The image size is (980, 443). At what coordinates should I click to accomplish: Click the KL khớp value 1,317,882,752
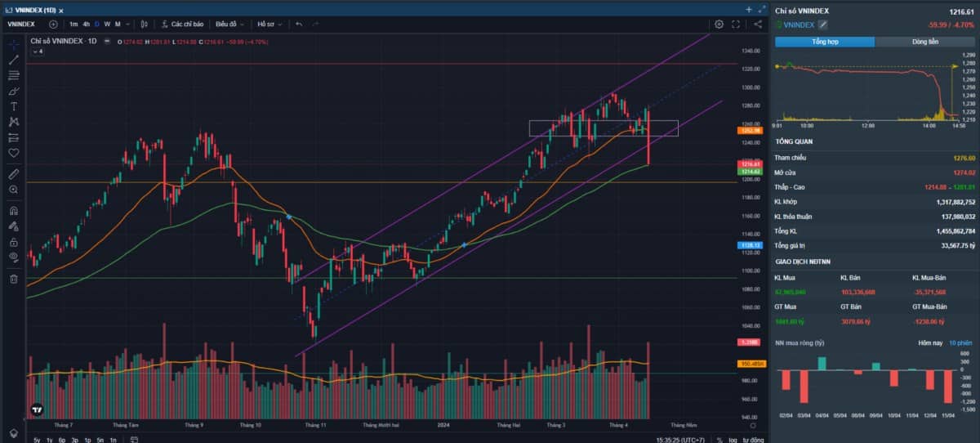point(956,201)
